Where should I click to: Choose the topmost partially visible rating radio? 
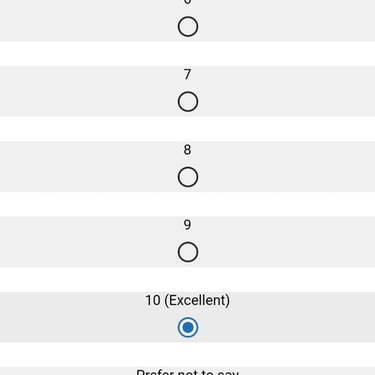coord(188,27)
